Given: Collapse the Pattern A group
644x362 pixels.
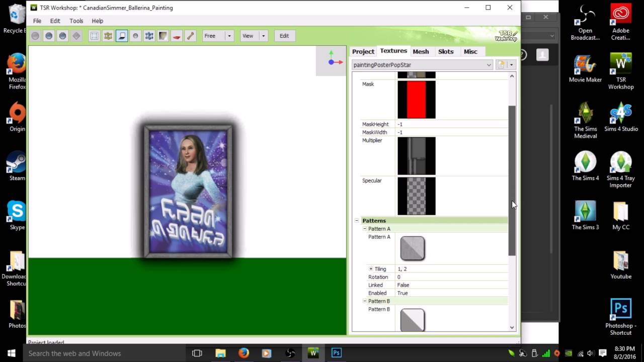Looking at the screenshot, I should pyautogui.click(x=364, y=229).
